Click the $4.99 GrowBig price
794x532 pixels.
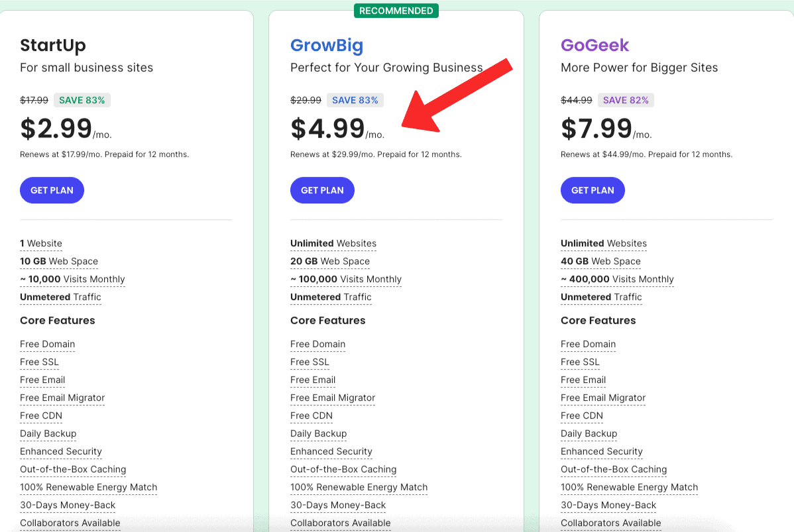[328, 129]
